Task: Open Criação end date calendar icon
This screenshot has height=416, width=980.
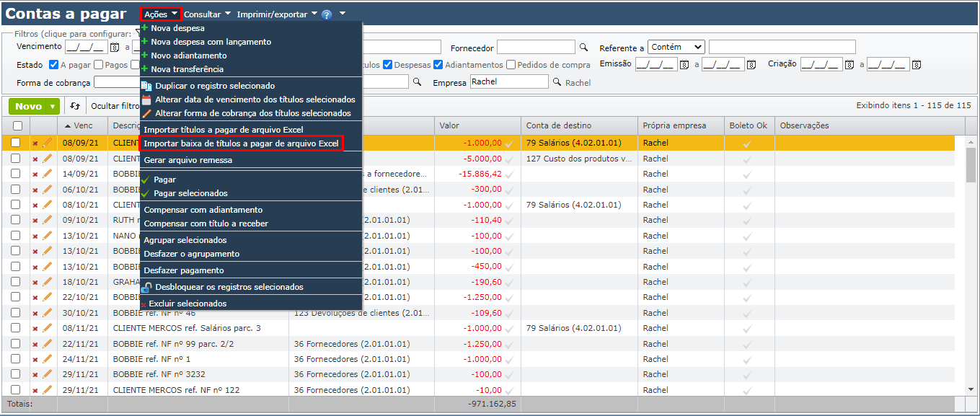Action: click(916, 65)
